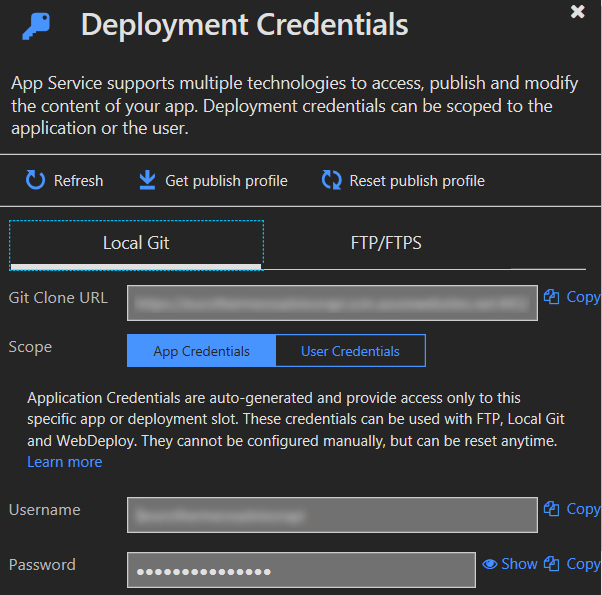Screen dimensions: 602x595
Task: Click the Password label
Action: (x=42, y=565)
